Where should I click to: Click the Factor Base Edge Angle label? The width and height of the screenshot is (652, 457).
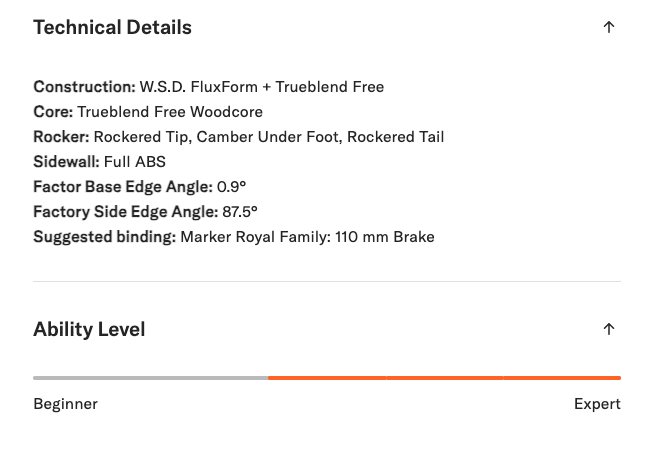(x=122, y=187)
